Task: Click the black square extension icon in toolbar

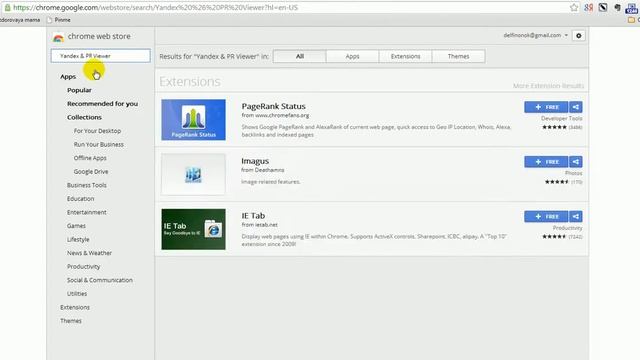Action: click(603, 7)
